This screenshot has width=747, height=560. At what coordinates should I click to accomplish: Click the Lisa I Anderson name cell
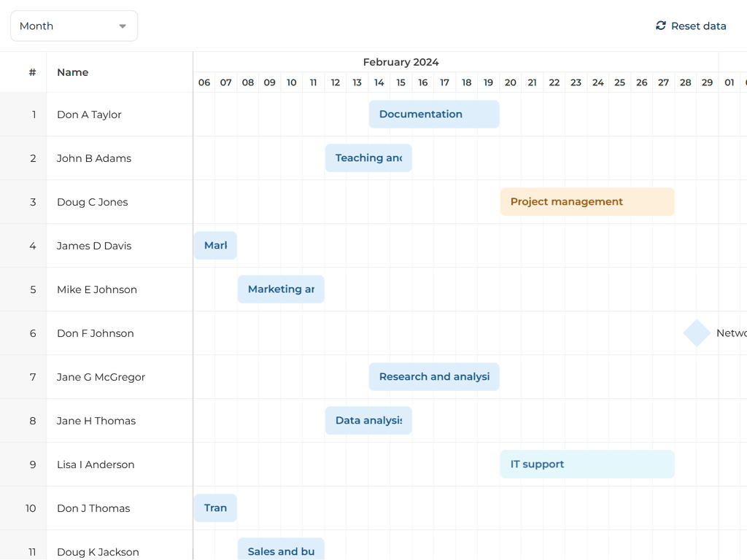(x=96, y=464)
